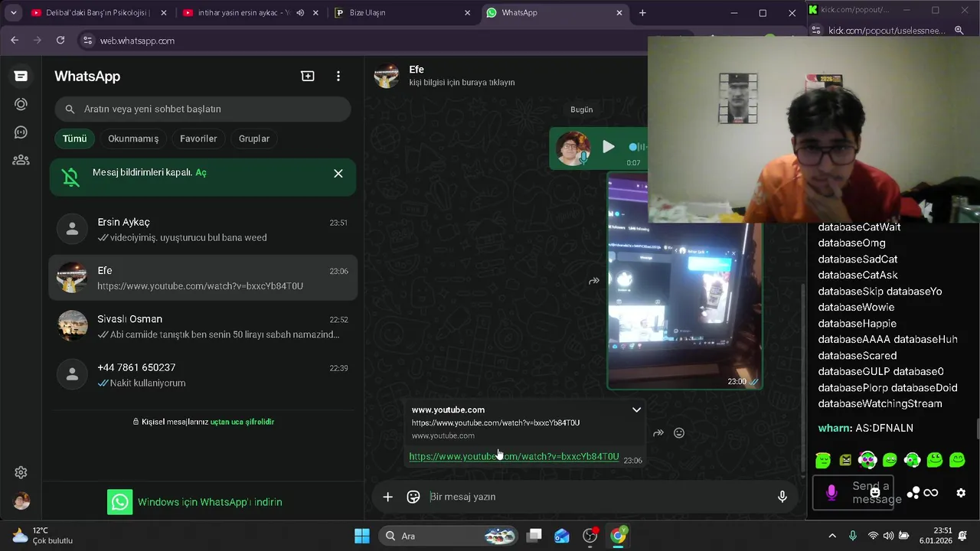The width and height of the screenshot is (980, 551).
Task: Play the 0:07 voice message
Action: (608, 147)
